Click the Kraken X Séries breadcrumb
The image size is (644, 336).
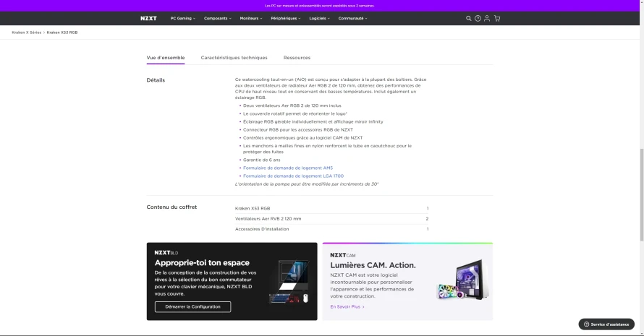(26, 33)
